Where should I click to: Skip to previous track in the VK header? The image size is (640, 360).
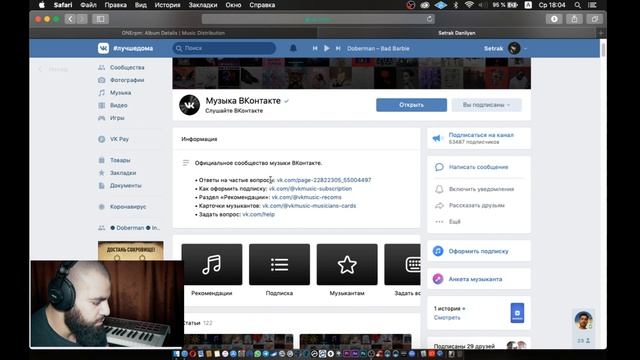click(x=315, y=48)
